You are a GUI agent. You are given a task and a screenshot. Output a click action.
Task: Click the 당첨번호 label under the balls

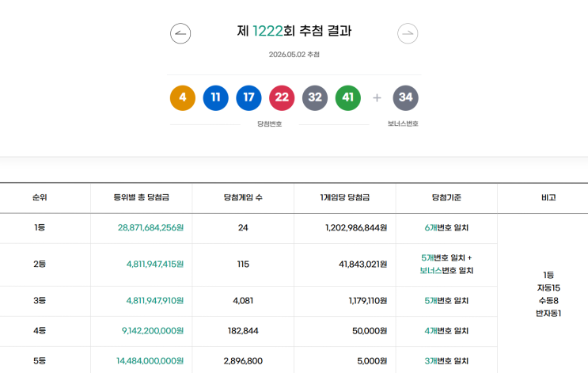coord(270,124)
